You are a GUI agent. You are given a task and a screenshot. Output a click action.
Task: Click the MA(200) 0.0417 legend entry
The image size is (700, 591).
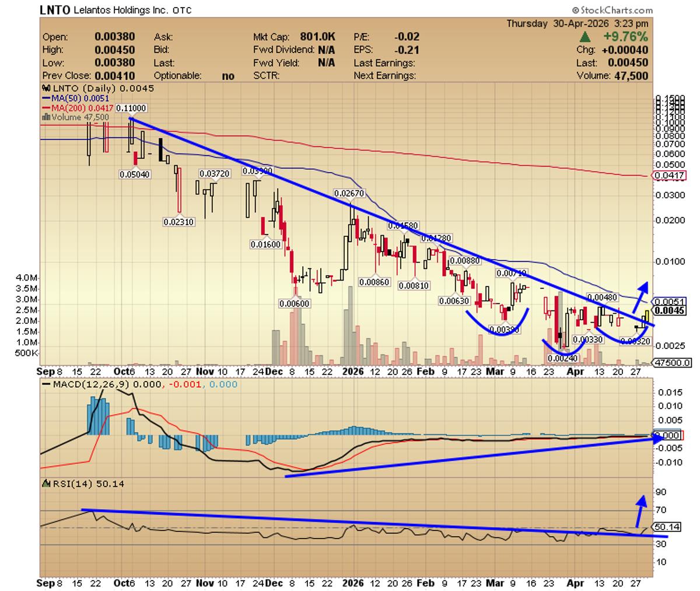[78, 107]
